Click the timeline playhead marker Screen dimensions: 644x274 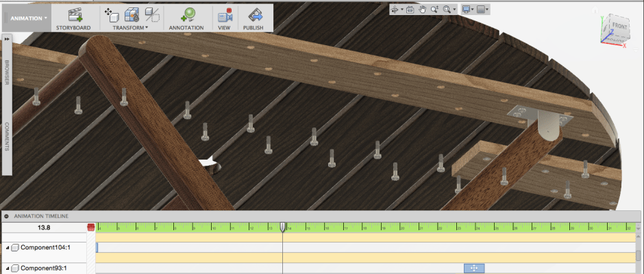click(282, 227)
